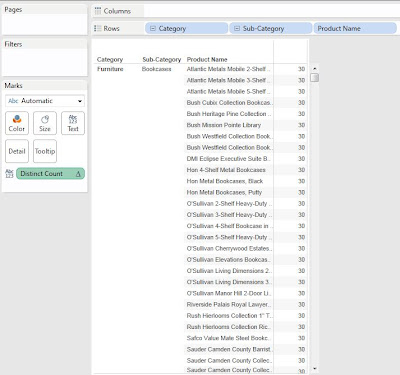Open the Text marks card
Viewport: 400px width, 375px height.
point(73,123)
